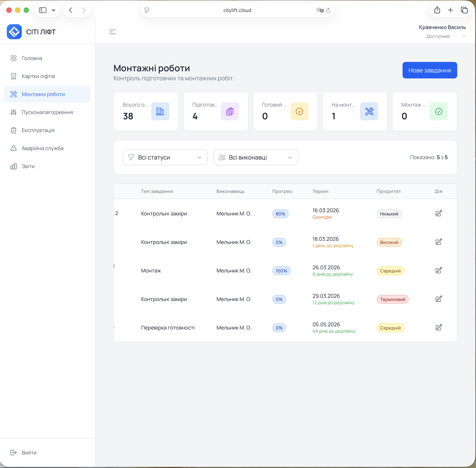476x468 pixels.
Task: Click the 80% progress badge
Action: tap(280, 214)
